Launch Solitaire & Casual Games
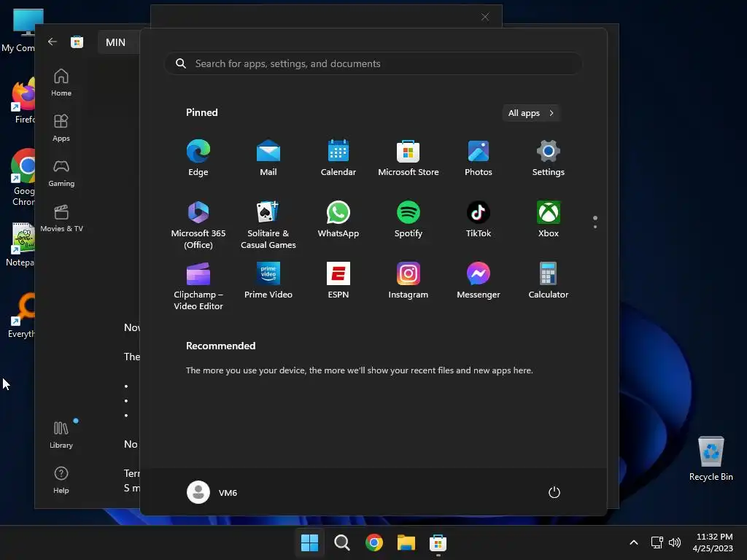This screenshot has height=560, width=747. tap(268, 225)
